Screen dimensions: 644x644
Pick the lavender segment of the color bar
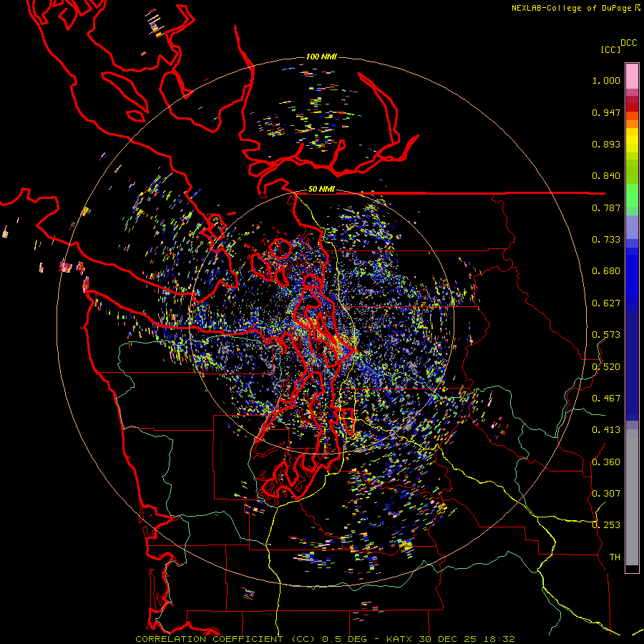(x=632, y=227)
